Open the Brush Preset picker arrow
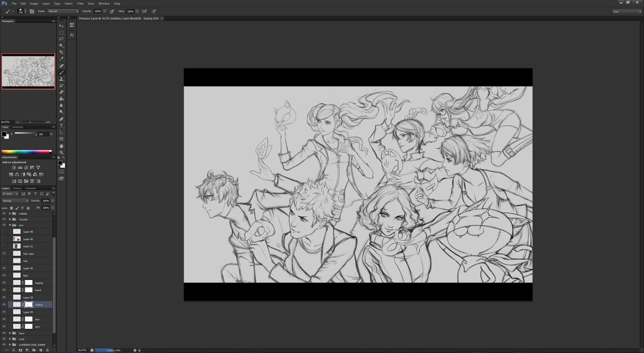 (25, 11)
